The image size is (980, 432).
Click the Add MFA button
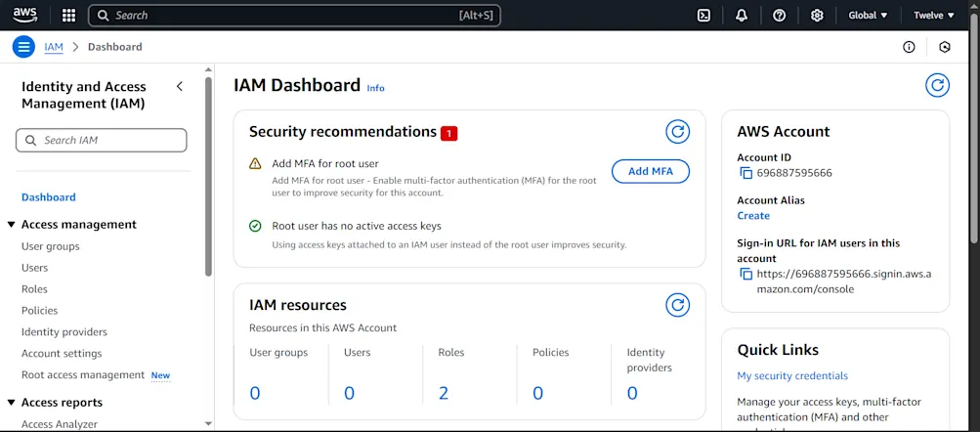pyautogui.click(x=650, y=171)
